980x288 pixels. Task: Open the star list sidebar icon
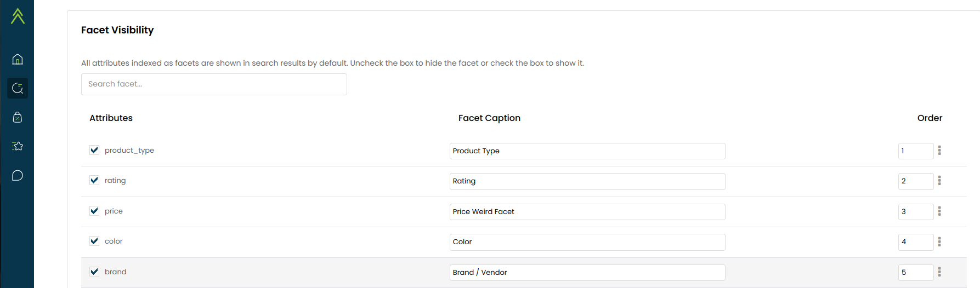tap(18, 146)
